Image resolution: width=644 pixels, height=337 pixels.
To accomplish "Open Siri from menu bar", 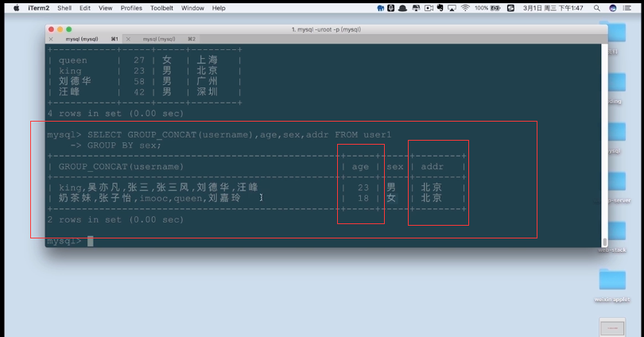I will (x=612, y=8).
